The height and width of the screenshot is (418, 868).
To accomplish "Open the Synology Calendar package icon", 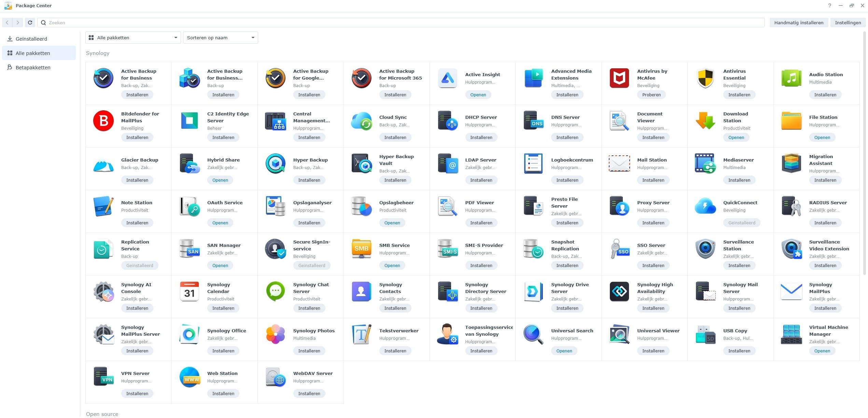I will point(189,291).
